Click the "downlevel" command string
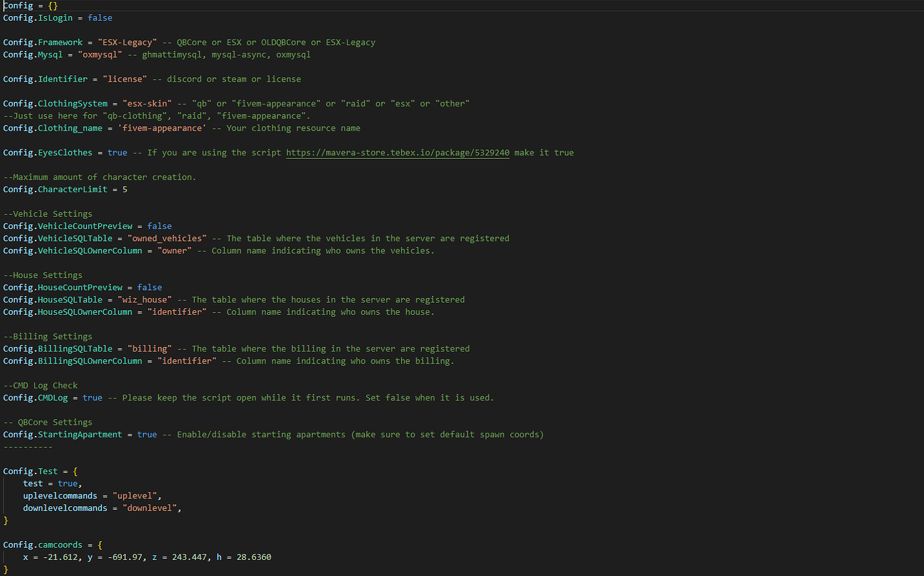This screenshot has height=576, width=924. pyautogui.click(x=151, y=508)
